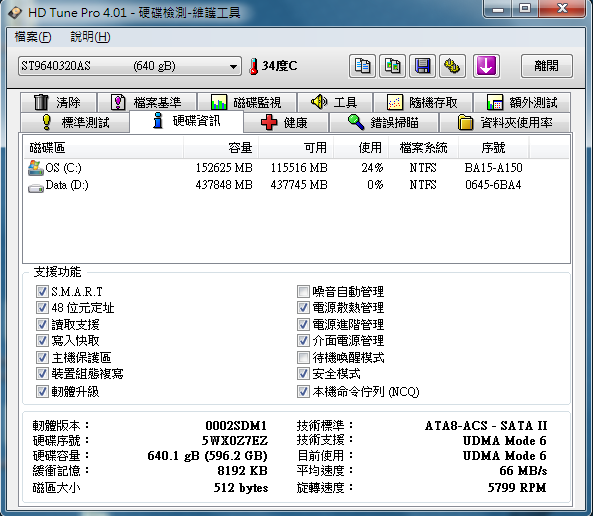Screen dimensions: 593x516
Task: Toggle the 本機命令佇列 (NCQ) checkbox
Action: 303,392
